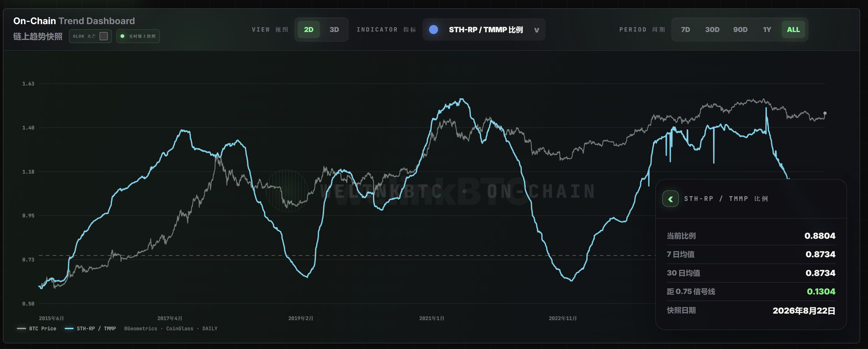
Task: Click the STH-RP / TMMP legend entry
Action: (90, 328)
